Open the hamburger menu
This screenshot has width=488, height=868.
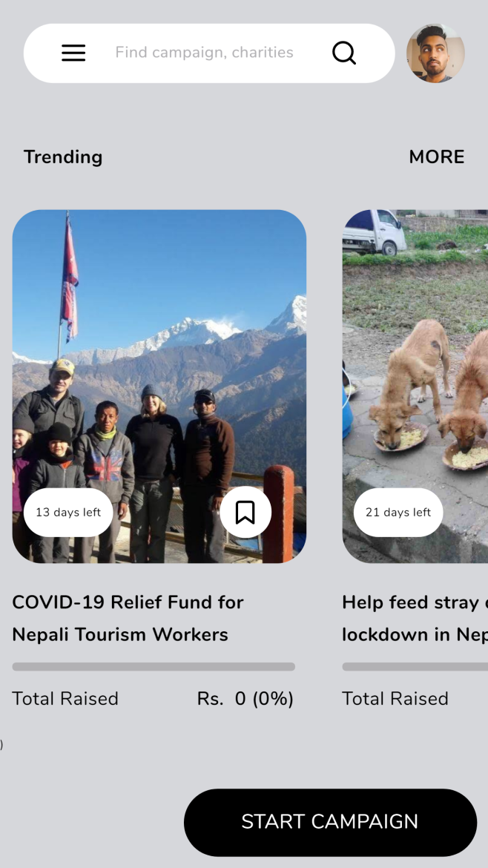point(73,53)
